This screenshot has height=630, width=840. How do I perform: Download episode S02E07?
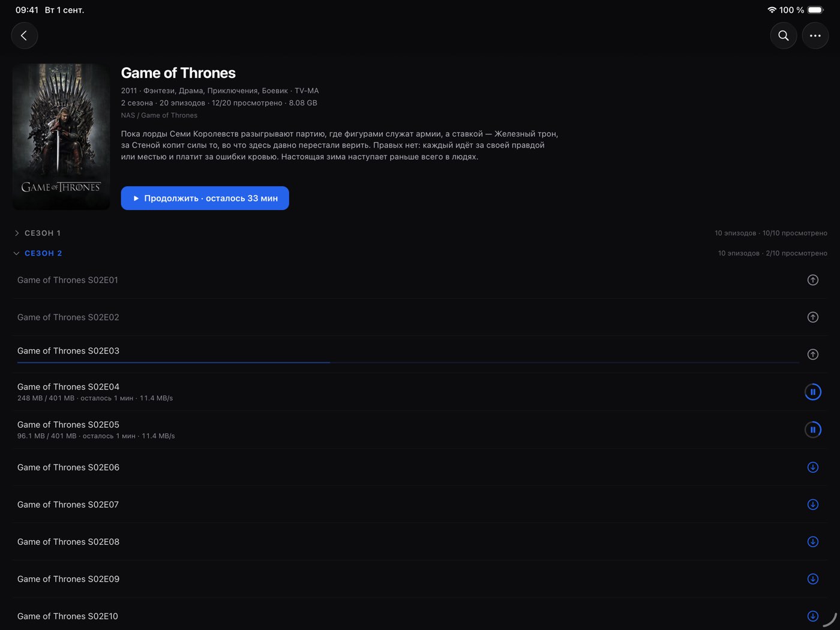pos(813,505)
